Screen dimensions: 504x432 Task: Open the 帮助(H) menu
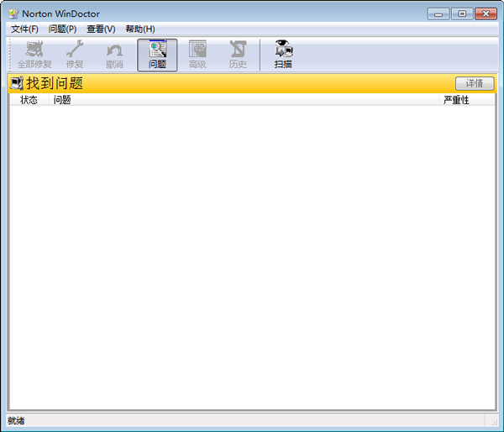pos(140,29)
